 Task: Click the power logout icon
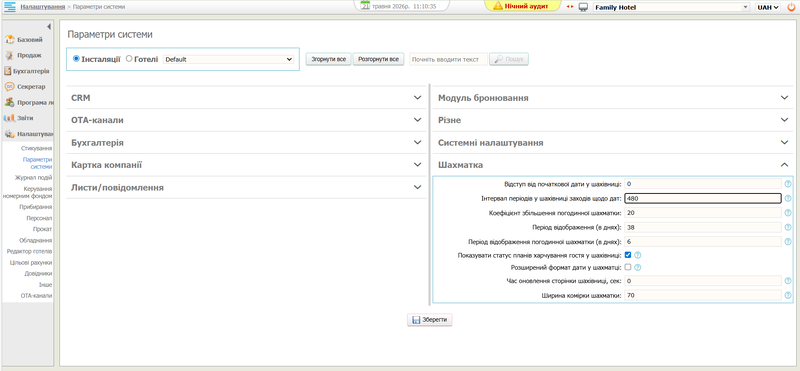click(791, 7)
